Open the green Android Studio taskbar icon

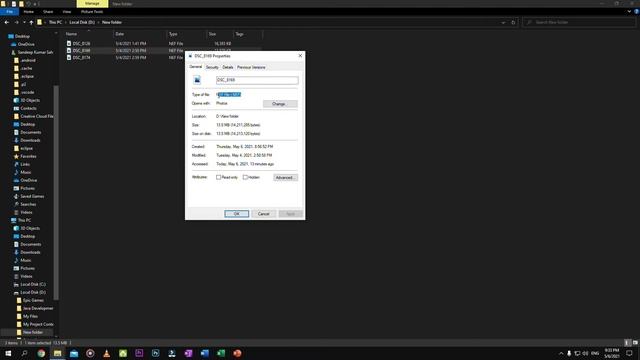click(x=123, y=353)
